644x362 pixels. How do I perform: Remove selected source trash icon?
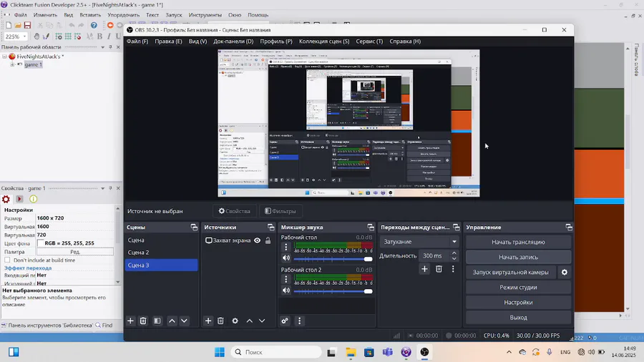(x=220, y=321)
